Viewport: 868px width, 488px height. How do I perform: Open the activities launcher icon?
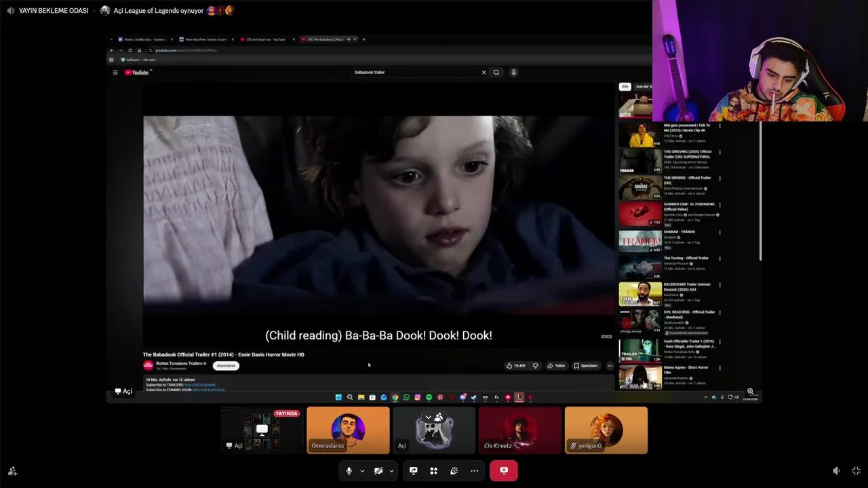click(433, 470)
